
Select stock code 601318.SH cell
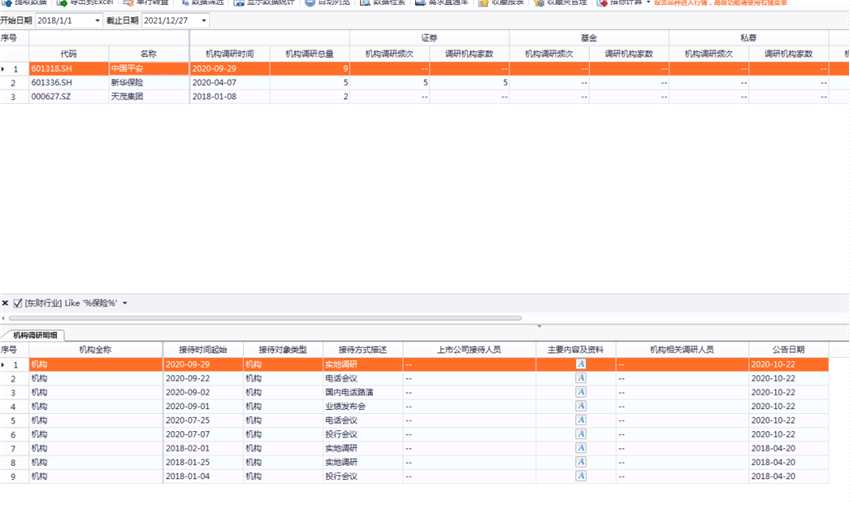click(69, 69)
